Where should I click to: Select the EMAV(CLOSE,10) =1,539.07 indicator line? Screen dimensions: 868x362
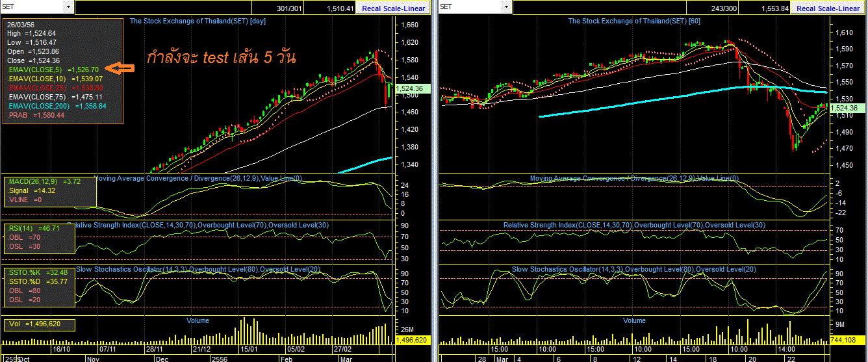(55, 79)
